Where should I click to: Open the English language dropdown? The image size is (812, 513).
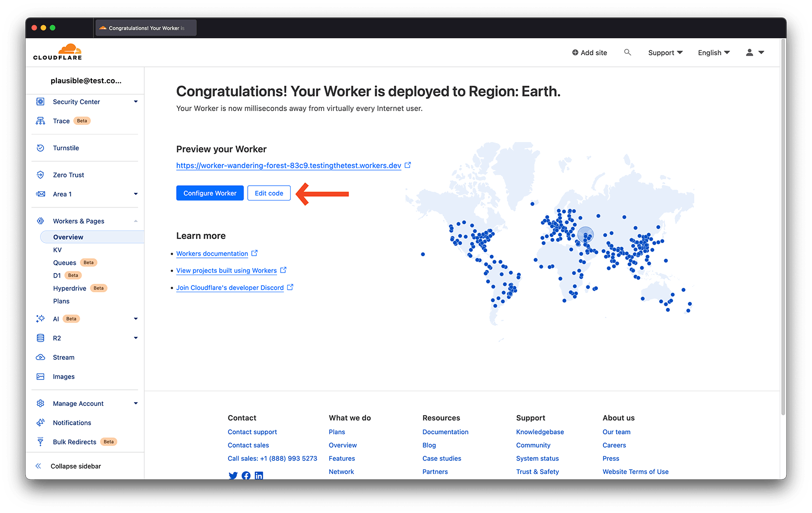[714, 52]
